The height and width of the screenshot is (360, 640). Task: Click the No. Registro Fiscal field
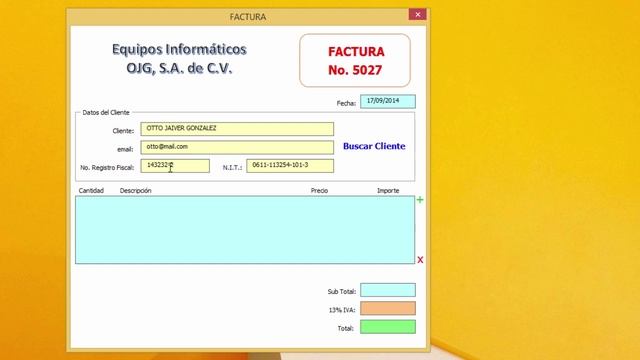tap(175, 166)
